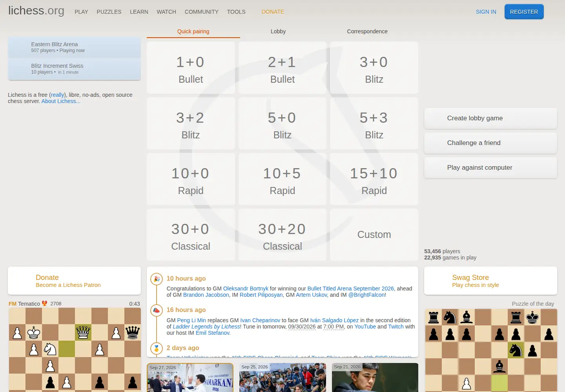Start a 30+20 Classical game

[282, 235]
